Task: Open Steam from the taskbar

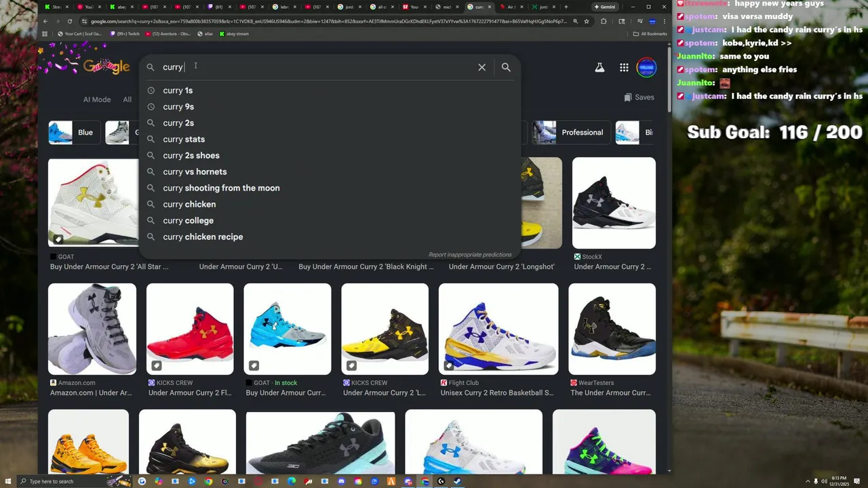Action: (x=457, y=481)
